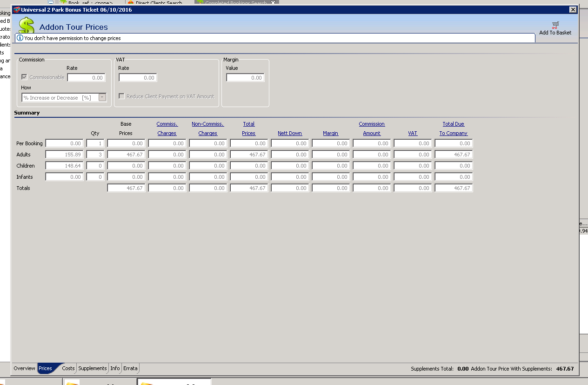Image resolution: width=588 pixels, height=385 pixels.
Task: Click the Add To Basket cart icon
Action: (555, 25)
